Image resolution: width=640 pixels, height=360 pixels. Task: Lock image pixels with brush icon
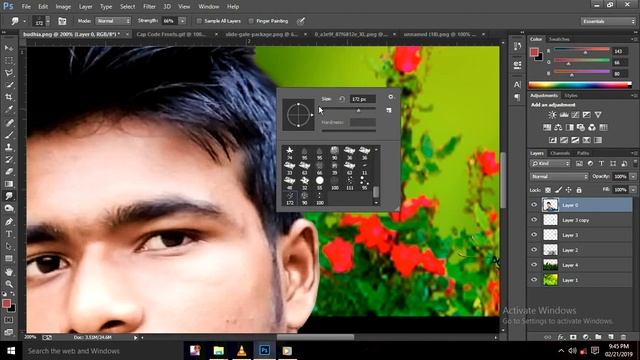[x=558, y=190]
